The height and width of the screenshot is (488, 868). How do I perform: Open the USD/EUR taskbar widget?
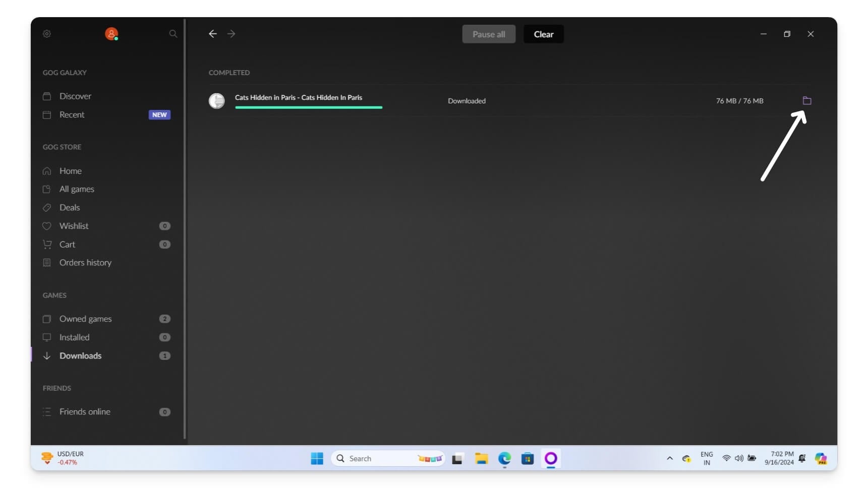[63, 458]
